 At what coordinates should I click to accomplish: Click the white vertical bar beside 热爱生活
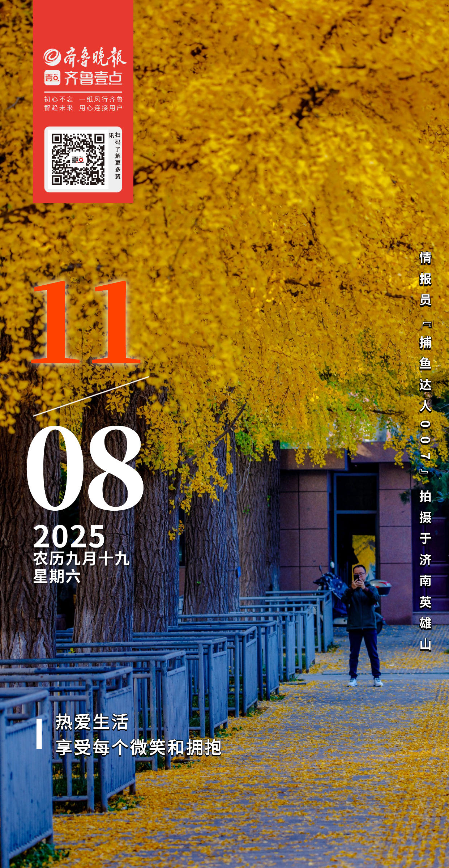coord(39,733)
